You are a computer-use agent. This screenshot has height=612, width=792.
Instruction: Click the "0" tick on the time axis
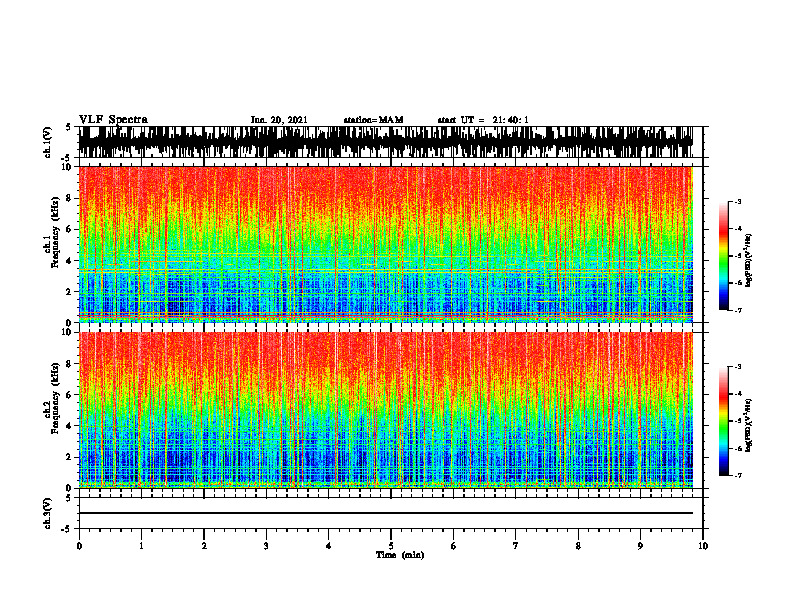click(79, 546)
